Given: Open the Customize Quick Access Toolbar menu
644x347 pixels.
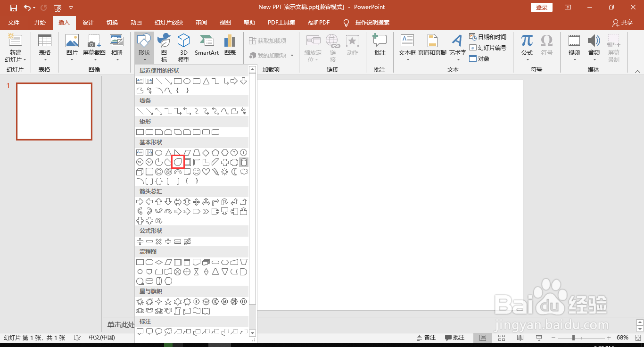Looking at the screenshot, I should click(71, 8).
